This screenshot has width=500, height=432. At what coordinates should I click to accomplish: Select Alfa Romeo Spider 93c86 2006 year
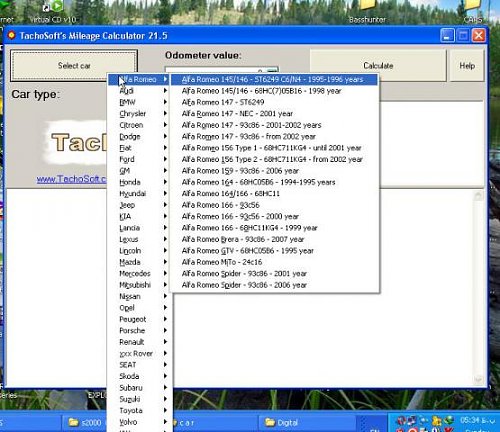tap(274, 285)
